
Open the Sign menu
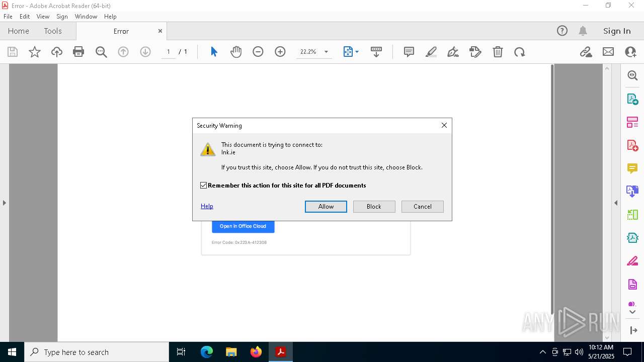point(62,17)
